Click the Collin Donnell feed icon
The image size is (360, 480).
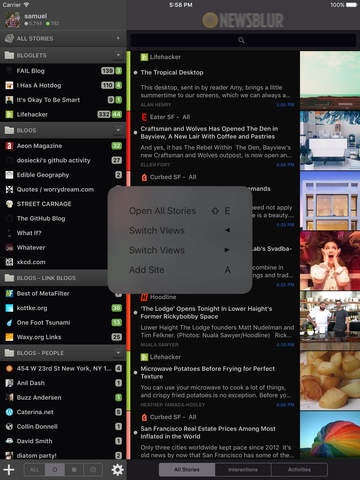[9, 426]
